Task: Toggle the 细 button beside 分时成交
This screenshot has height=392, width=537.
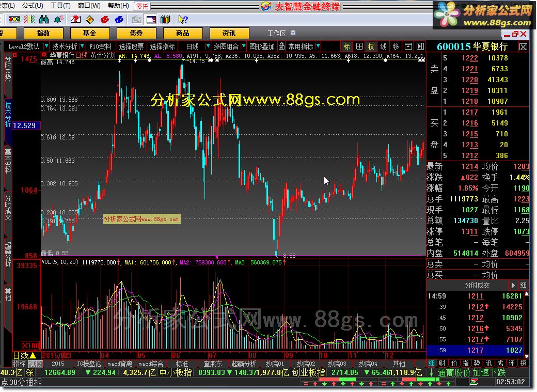Action: point(523,285)
